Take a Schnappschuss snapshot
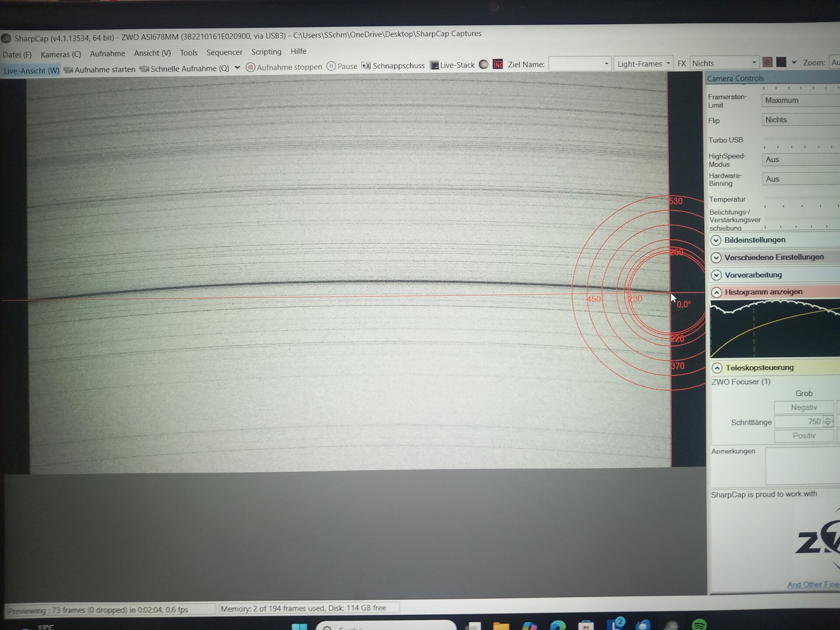The height and width of the screenshot is (630, 840). (x=393, y=66)
